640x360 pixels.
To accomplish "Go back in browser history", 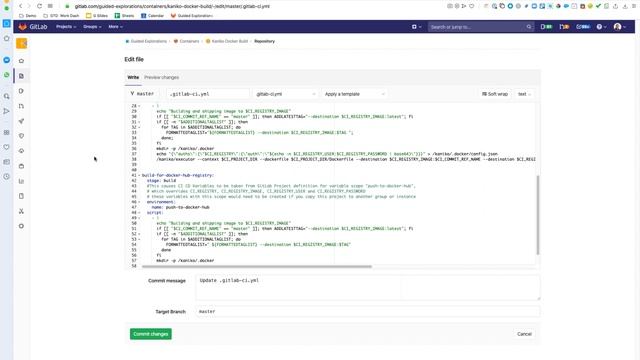I will [20, 6].
